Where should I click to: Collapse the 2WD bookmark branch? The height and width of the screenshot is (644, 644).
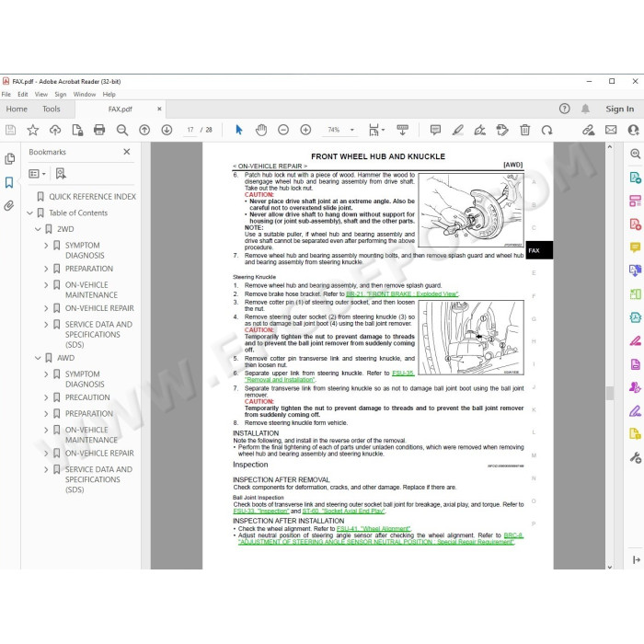38,229
